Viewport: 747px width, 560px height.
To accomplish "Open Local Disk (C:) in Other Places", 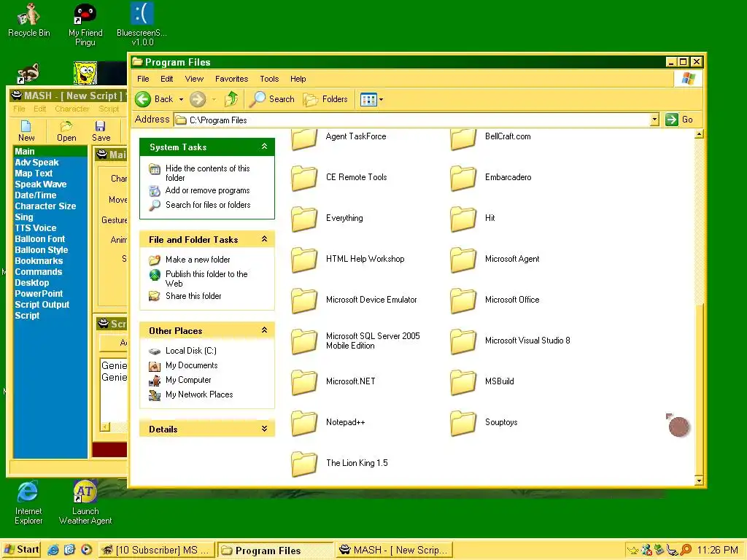I will coord(191,351).
